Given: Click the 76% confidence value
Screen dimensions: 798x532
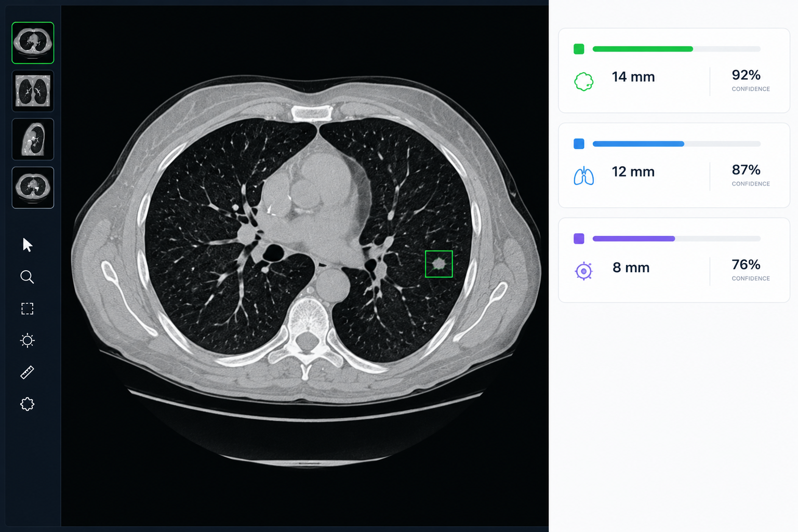Looking at the screenshot, I should coord(746,264).
